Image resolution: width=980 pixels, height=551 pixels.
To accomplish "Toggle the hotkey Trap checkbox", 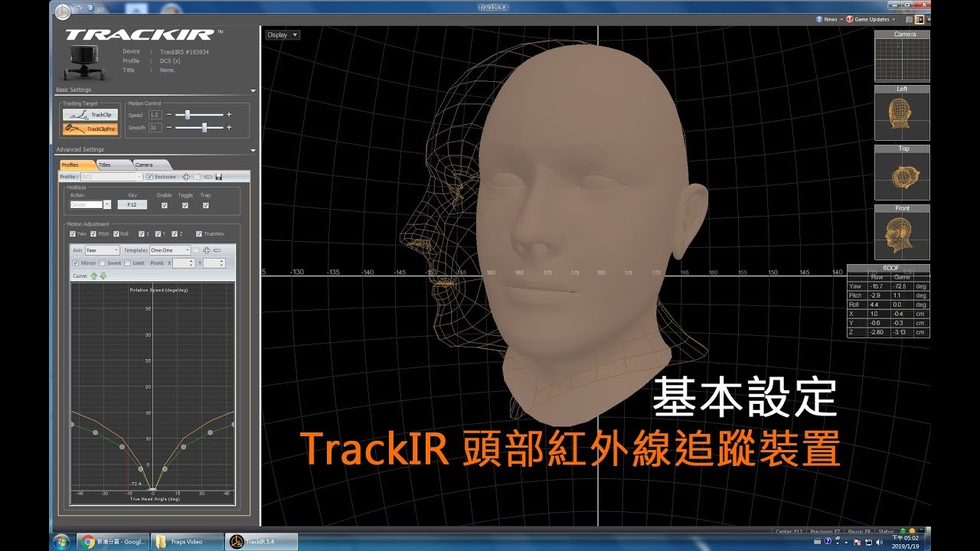I will pyautogui.click(x=205, y=205).
